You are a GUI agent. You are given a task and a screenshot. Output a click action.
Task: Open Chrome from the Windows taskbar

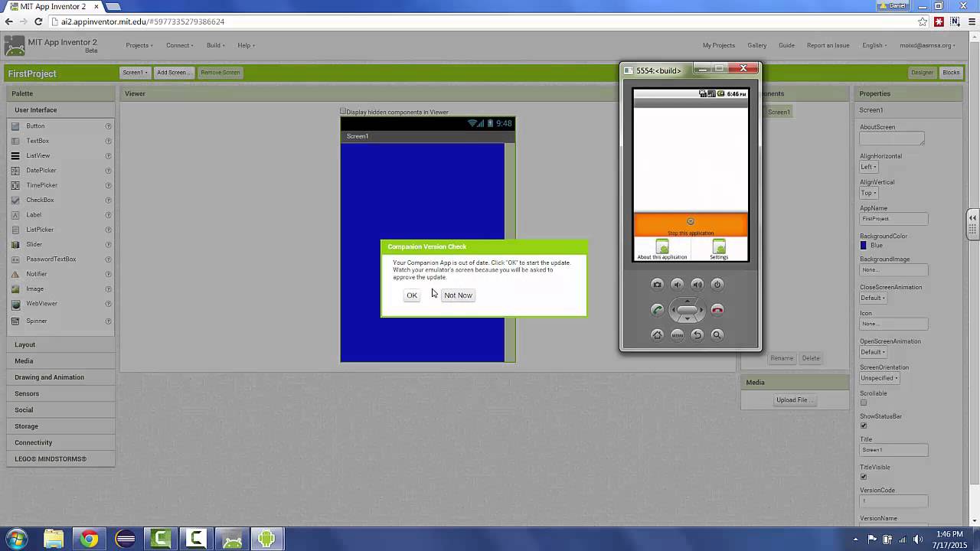point(89,540)
